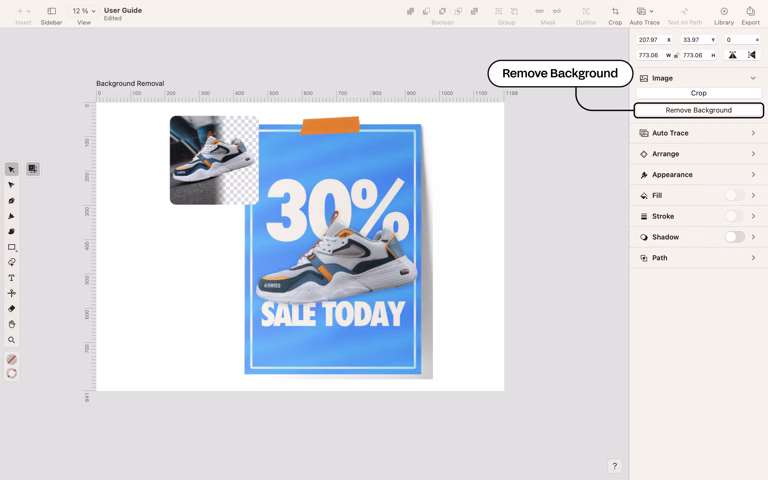This screenshot has width=768, height=480.
Task: Click the Export toolbar icon
Action: [x=750, y=11]
